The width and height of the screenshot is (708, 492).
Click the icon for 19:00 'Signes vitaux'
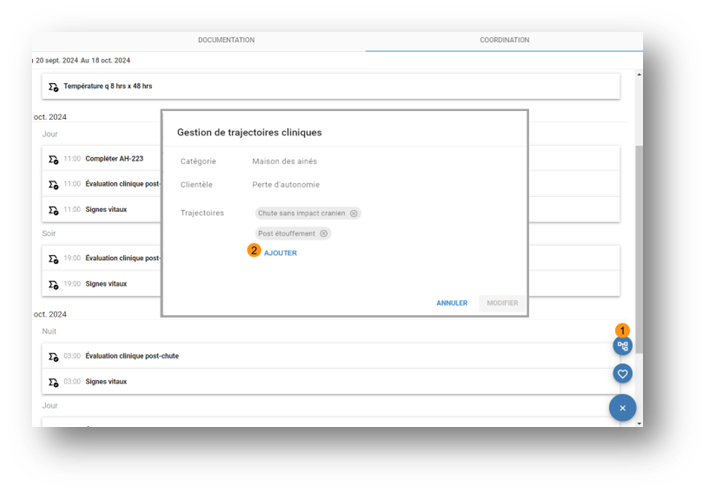tap(53, 284)
